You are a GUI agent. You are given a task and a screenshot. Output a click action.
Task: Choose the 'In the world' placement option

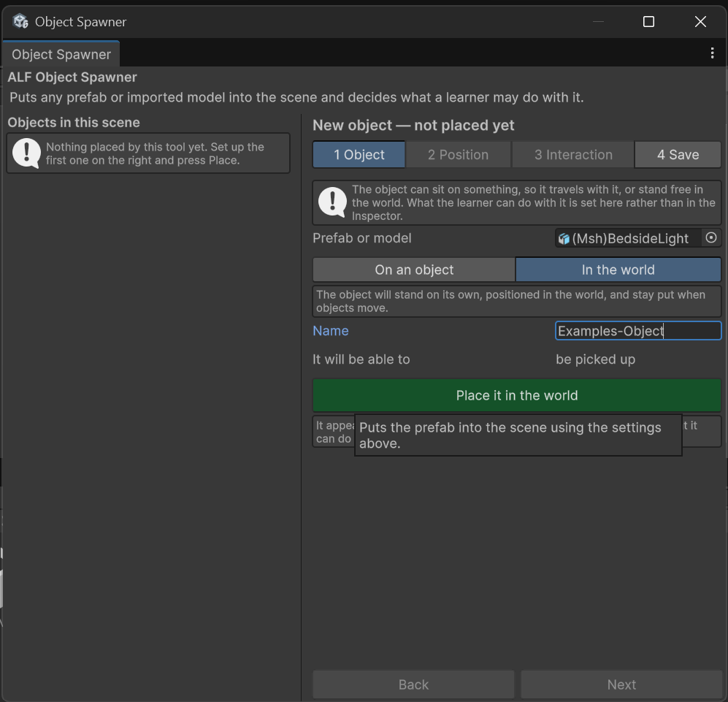[x=618, y=270]
